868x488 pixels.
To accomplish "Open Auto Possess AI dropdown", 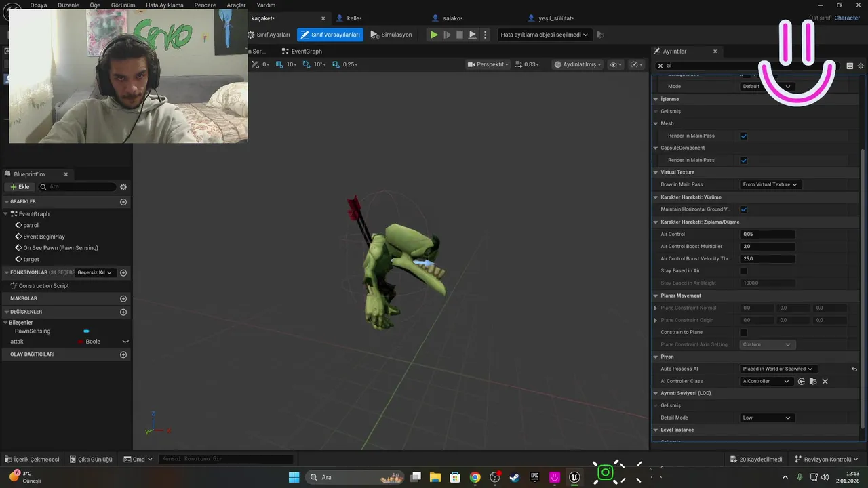I will pos(778,369).
